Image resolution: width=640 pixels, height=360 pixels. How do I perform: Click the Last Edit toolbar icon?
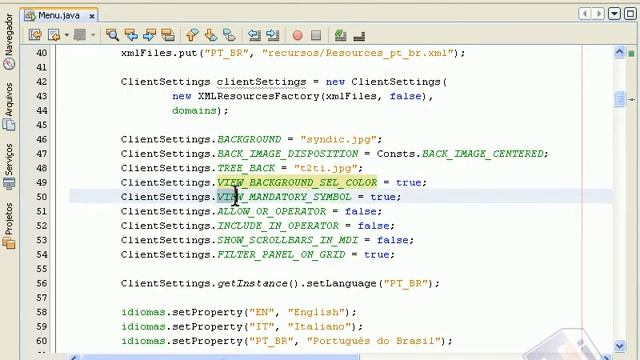36,35
